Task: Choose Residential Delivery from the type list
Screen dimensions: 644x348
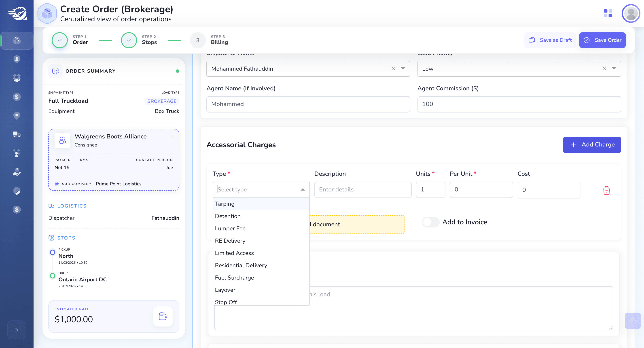Action: point(261,265)
